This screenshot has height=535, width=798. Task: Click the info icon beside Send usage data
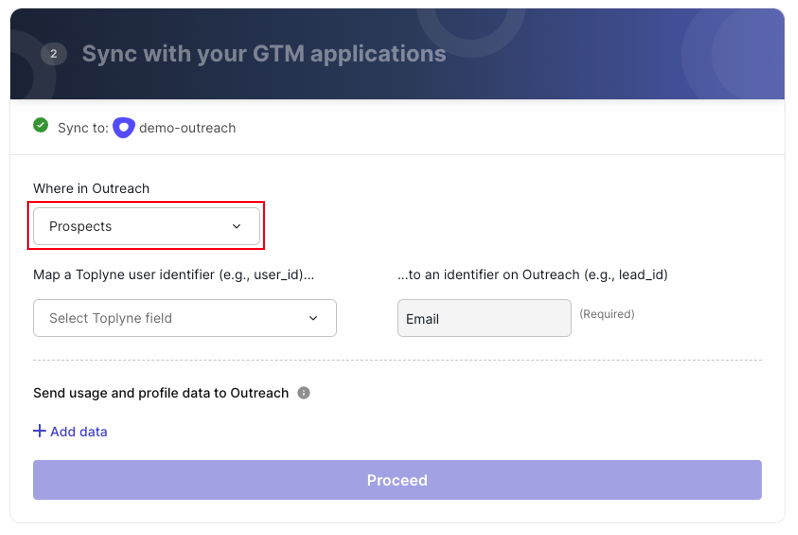point(304,393)
